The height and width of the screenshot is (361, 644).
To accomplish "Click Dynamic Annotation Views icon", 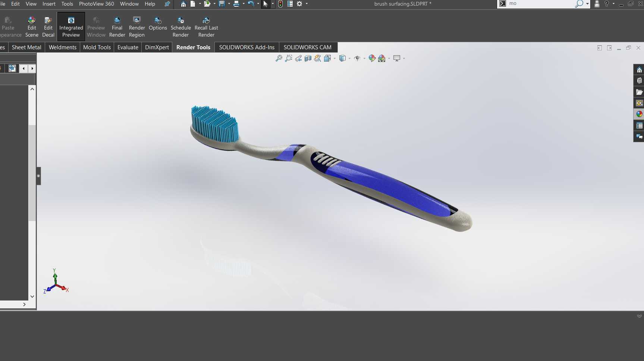I will (318, 58).
